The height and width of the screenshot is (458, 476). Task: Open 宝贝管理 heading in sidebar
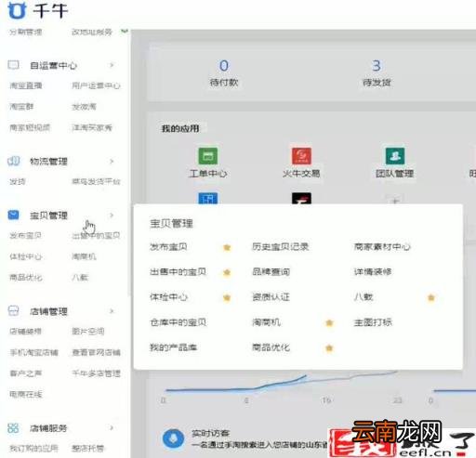(48, 216)
